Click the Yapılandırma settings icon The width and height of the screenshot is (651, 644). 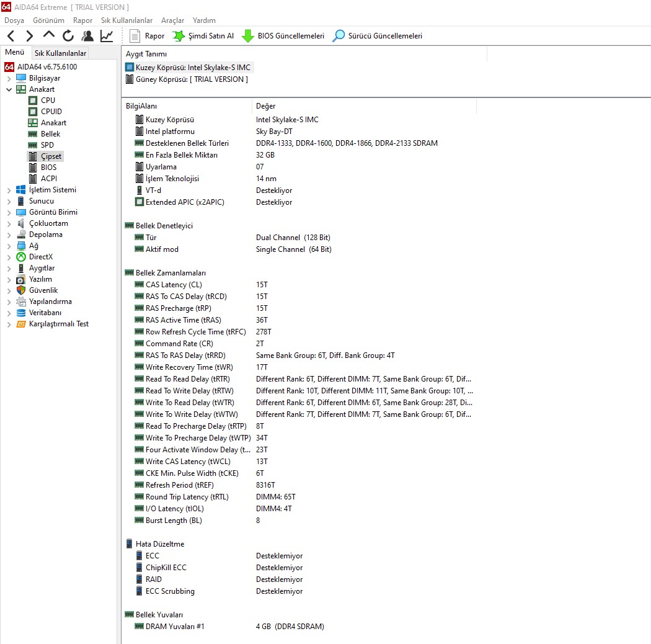point(20,302)
